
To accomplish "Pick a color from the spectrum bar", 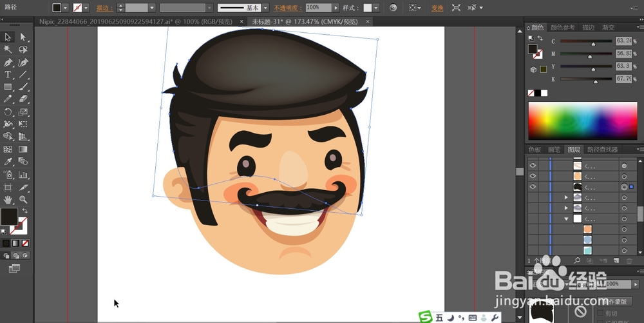I will tap(583, 121).
